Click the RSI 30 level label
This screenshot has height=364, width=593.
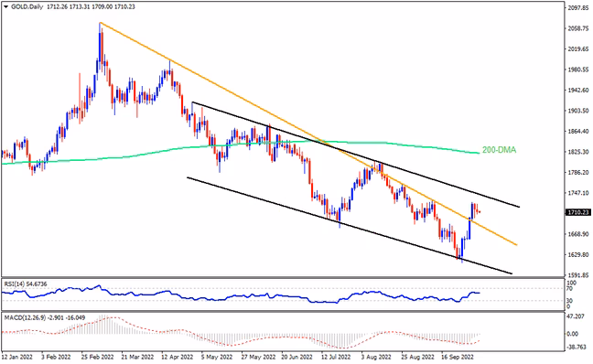(x=570, y=301)
